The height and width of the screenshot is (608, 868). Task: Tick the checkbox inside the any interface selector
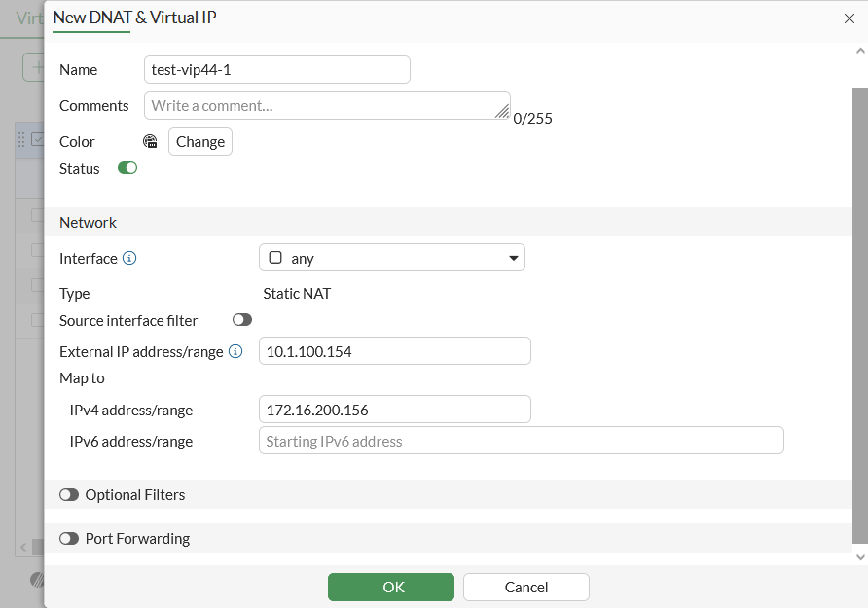pos(275,257)
